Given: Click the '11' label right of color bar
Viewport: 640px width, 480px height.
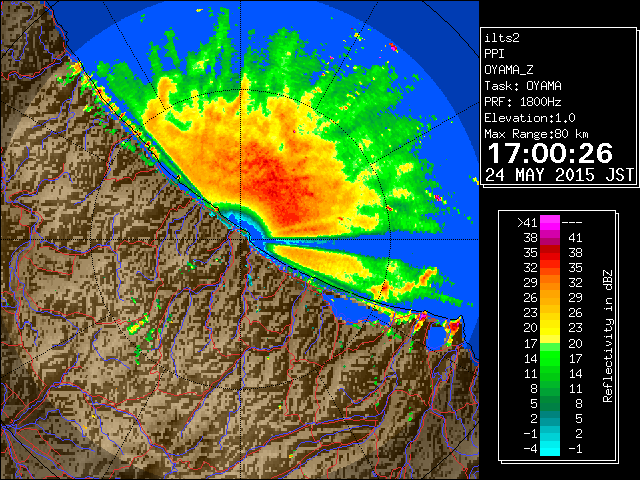Looking at the screenshot, I should click(575, 388).
